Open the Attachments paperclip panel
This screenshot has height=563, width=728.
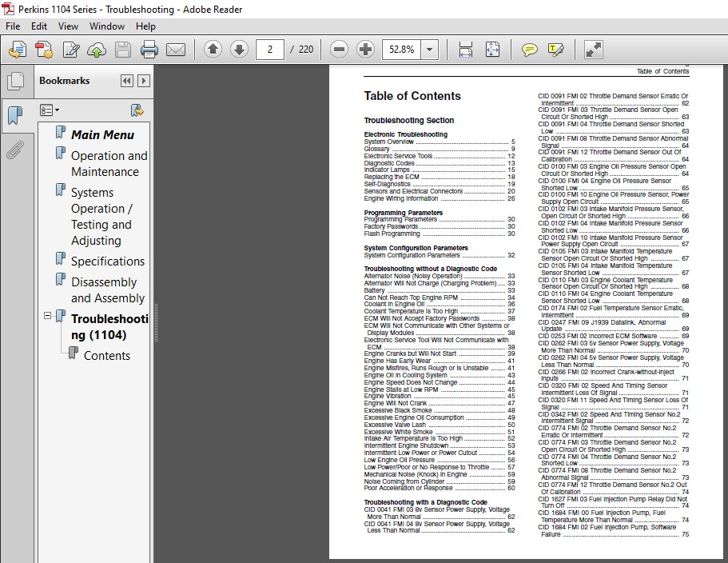[16, 150]
